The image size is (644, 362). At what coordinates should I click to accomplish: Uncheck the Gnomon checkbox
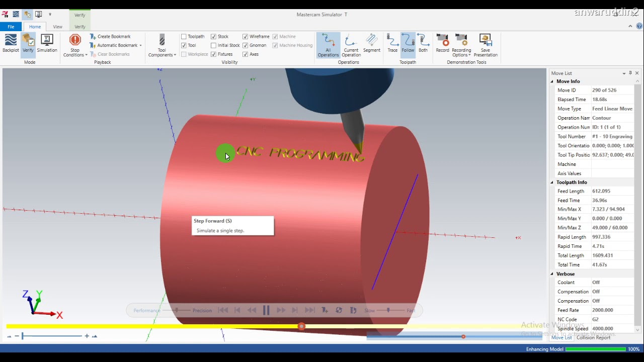pos(246,45)
